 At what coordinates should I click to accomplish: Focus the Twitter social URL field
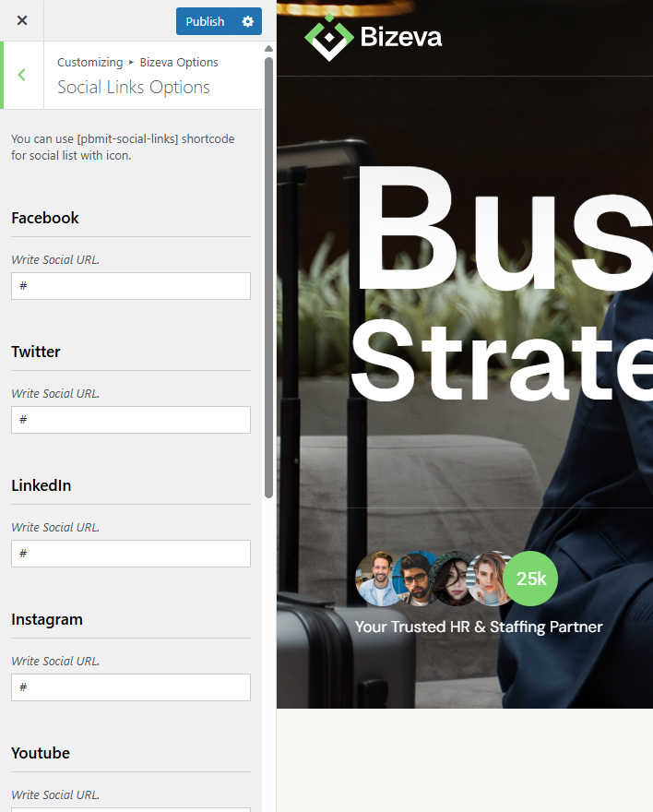[x=131, y=420]
